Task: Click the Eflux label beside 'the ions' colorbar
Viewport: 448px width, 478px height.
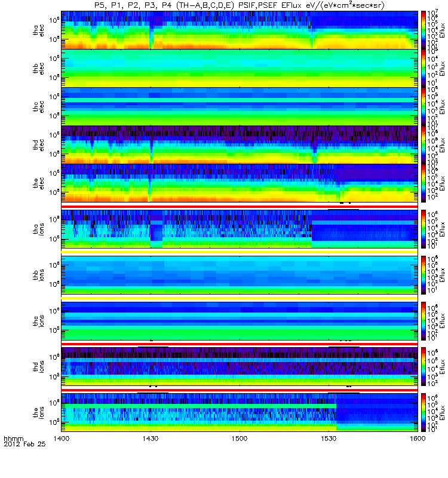Action: [x=442, y=412]
